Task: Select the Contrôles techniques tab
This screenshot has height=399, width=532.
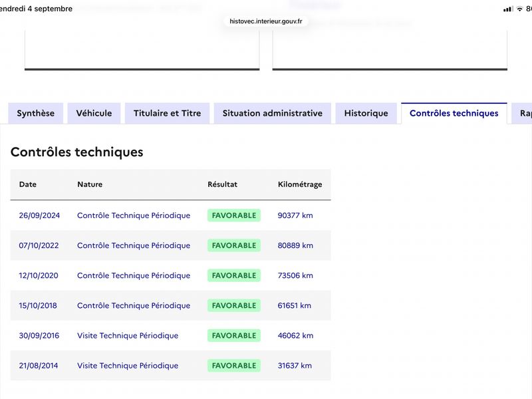Action: click(454, 113)
